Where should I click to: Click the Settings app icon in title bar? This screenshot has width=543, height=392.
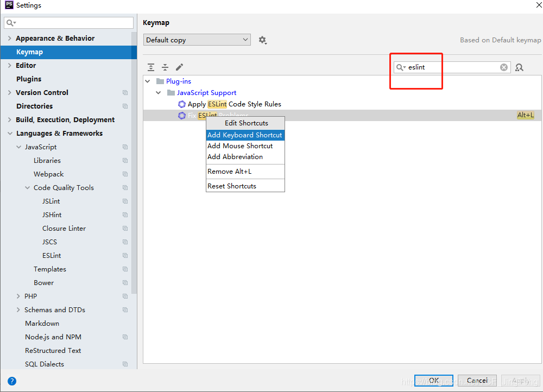(x=9, y=5)
